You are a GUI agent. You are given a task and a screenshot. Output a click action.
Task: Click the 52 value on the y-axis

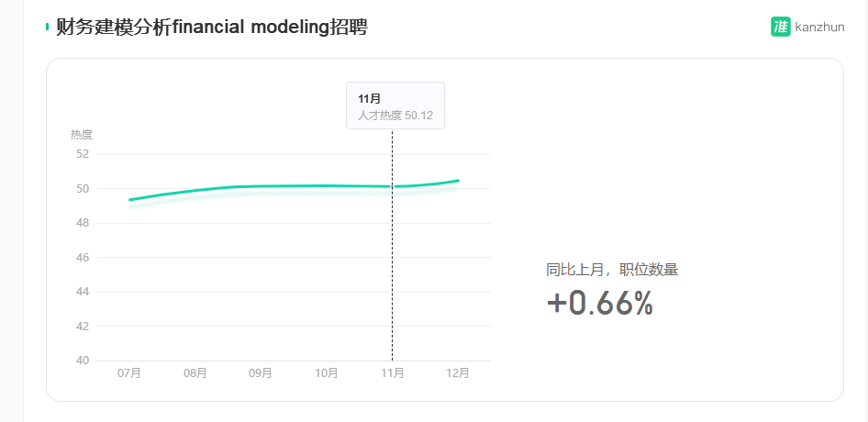tap(83, 154)
